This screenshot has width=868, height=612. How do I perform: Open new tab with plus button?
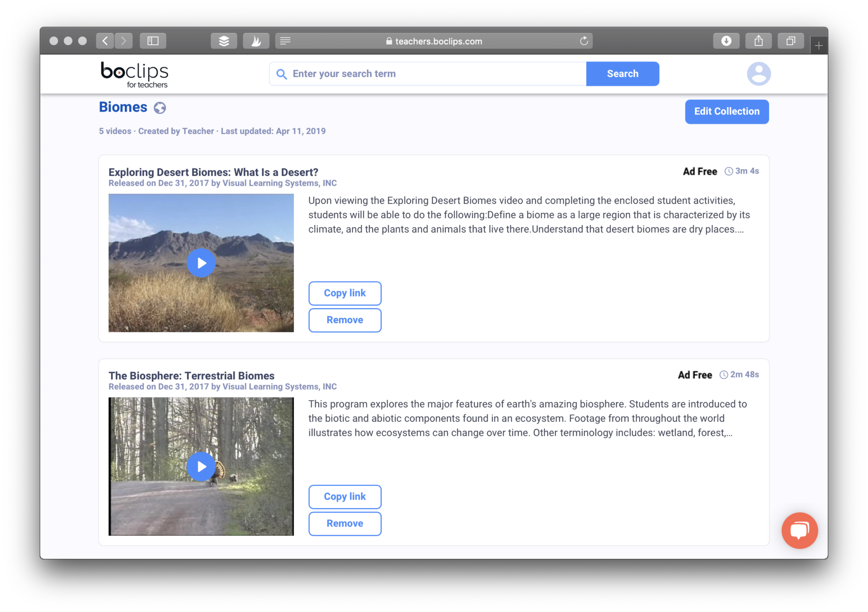tap(818, 46)
